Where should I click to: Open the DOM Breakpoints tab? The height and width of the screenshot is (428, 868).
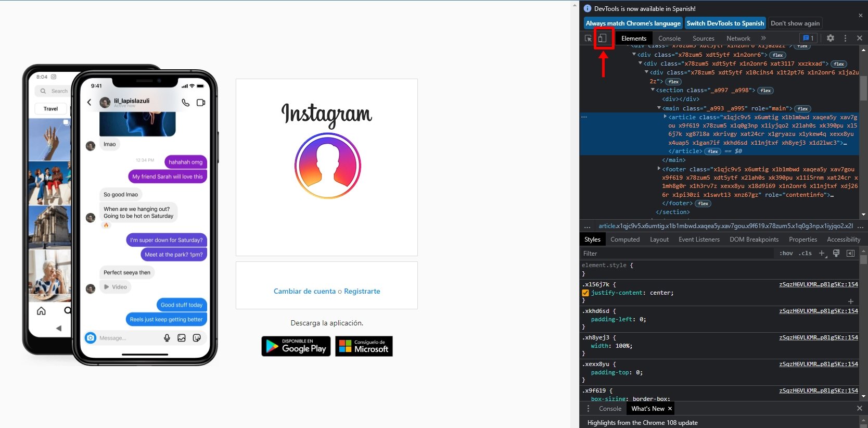click(x=754, y=240)
